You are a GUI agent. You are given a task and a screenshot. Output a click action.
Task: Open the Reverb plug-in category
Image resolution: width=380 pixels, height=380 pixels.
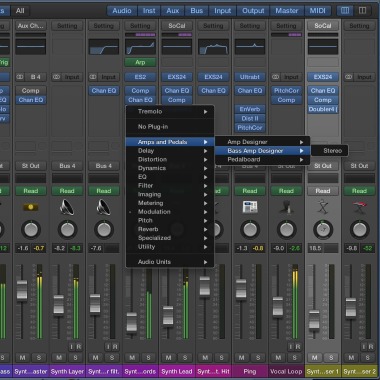170,229
